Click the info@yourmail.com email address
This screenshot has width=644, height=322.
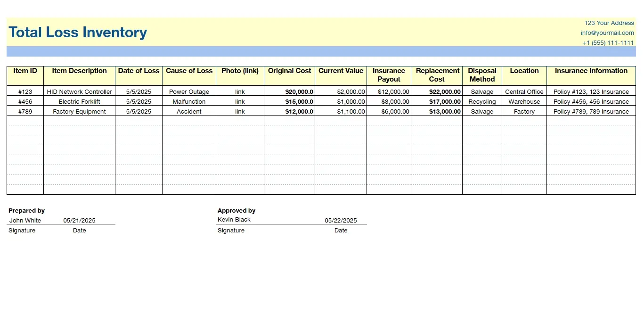[607, 33]
